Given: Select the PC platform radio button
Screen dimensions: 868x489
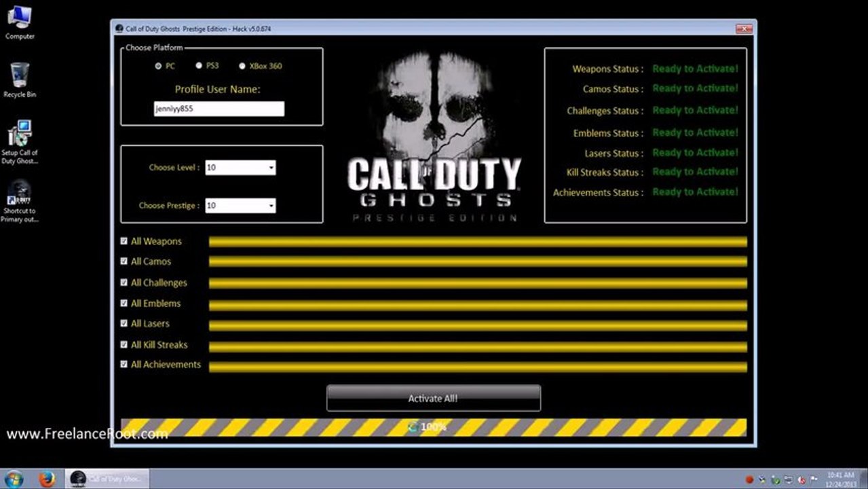Looking at the screenshot, I should [158, 66].
